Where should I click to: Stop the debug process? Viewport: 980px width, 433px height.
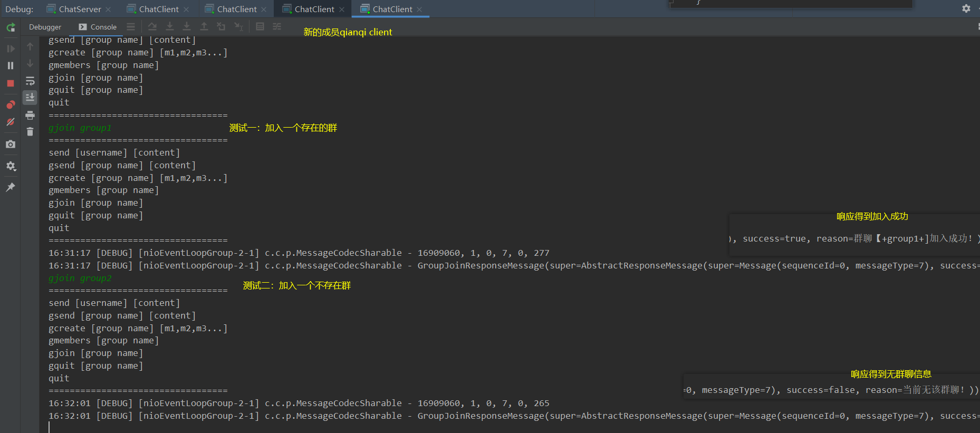(11, 83)
